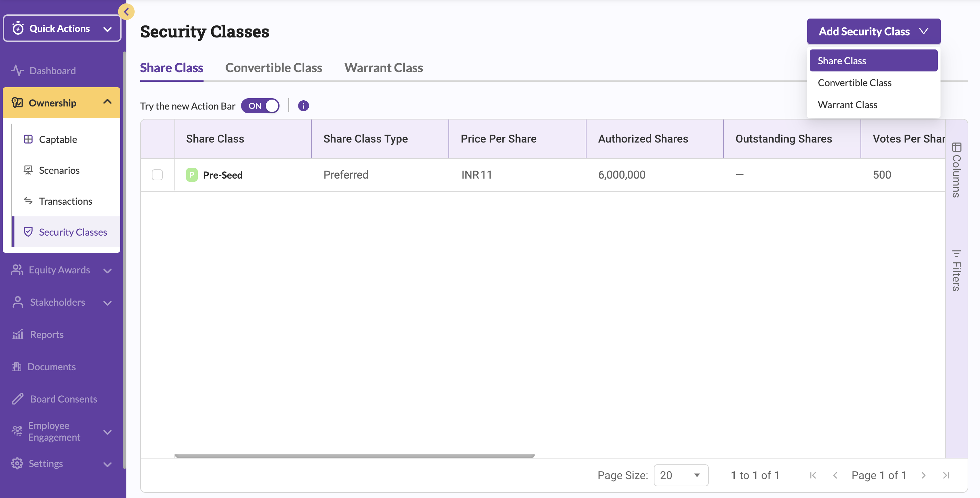Click the horizontal table scrollbar
Image resolution: width=980 pixels, height=498 pixels.
tap(354, 455)
